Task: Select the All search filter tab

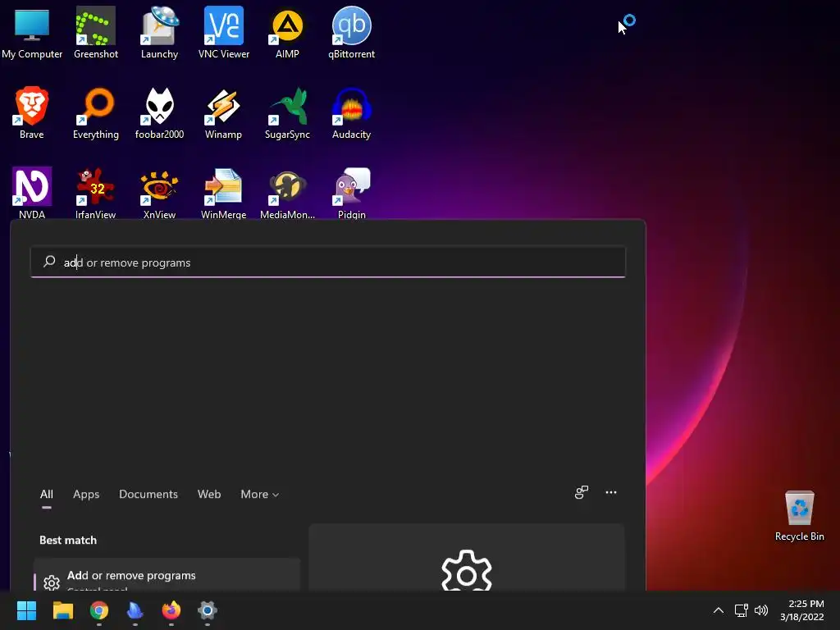Action: [47, 494]
